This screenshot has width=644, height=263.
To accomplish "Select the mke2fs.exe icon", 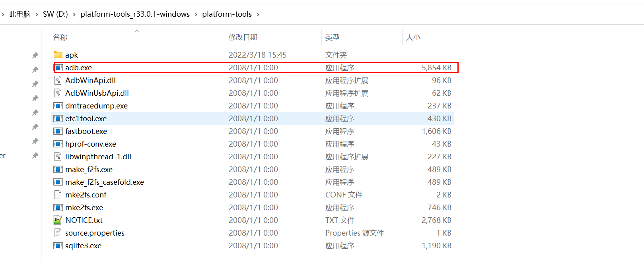I will (58, 207).
